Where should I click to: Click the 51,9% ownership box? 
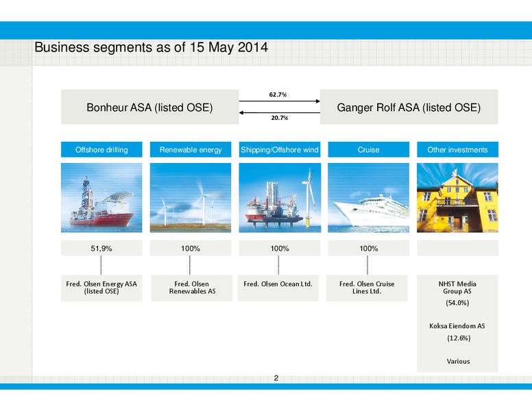pos(101,248)
